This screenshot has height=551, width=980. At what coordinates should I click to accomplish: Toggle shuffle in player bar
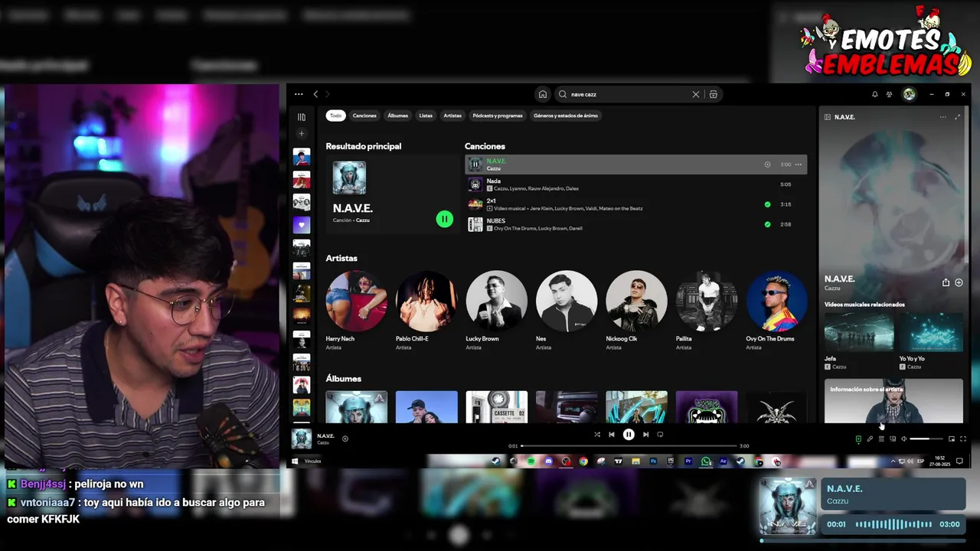(597, 435)
